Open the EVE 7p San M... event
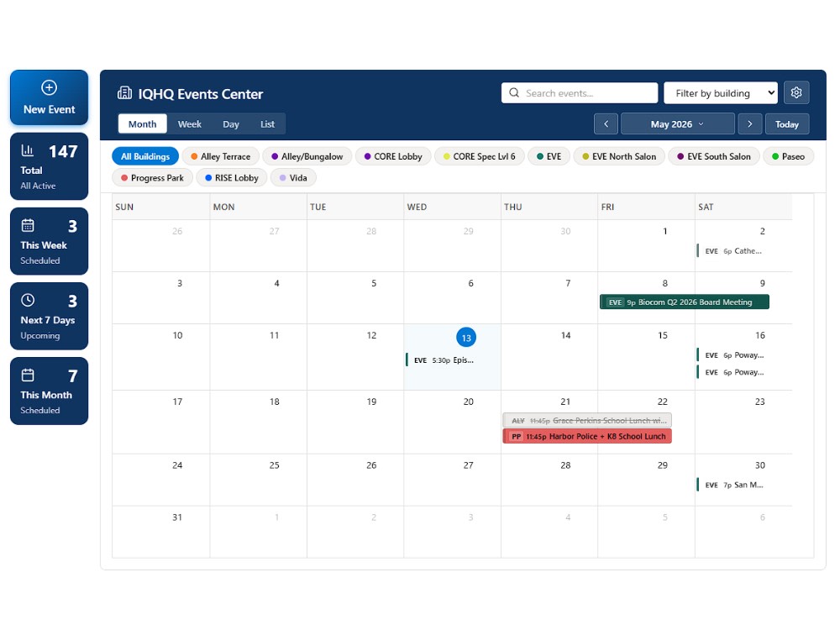Viewport: 840px width, 630px height. [x=743, y=485]
